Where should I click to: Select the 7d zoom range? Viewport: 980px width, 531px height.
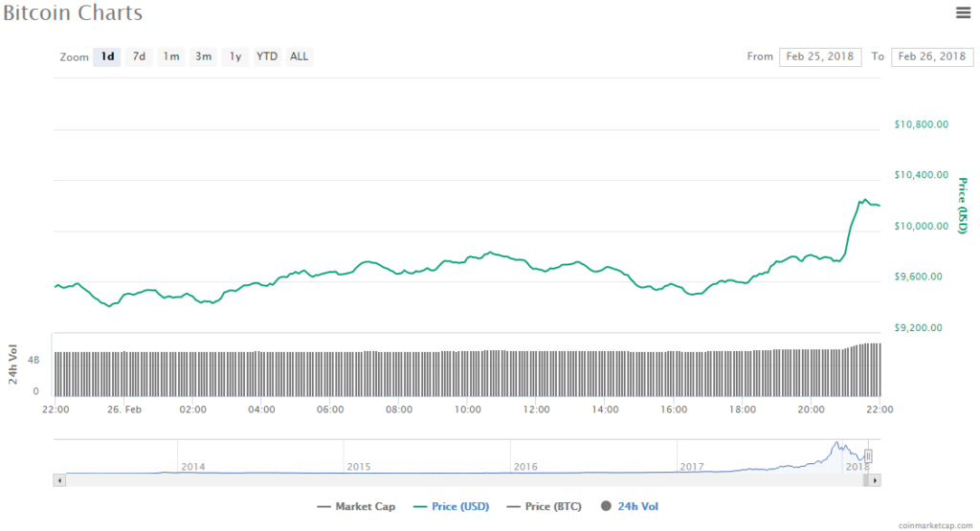(x=139, y=56)
